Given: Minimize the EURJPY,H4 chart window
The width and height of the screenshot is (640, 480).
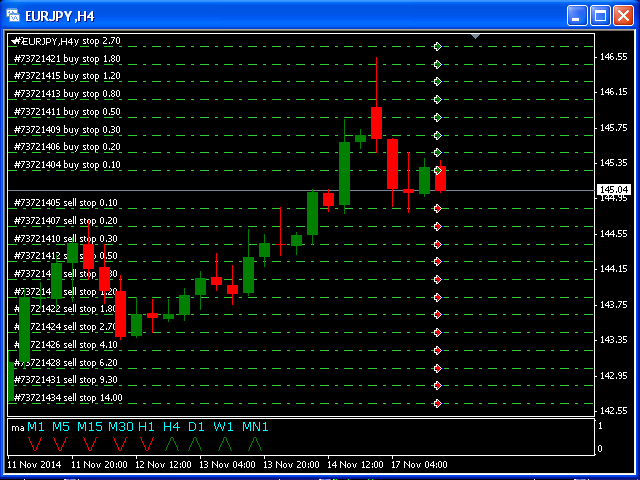Looking at the screenshot, I should tap(578, 15).
